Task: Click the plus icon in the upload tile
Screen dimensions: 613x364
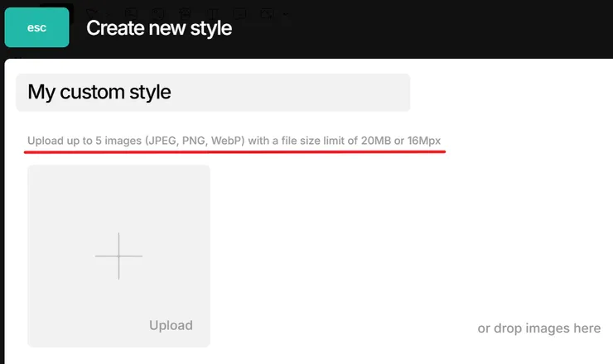Action: click(x=118, y=256)
